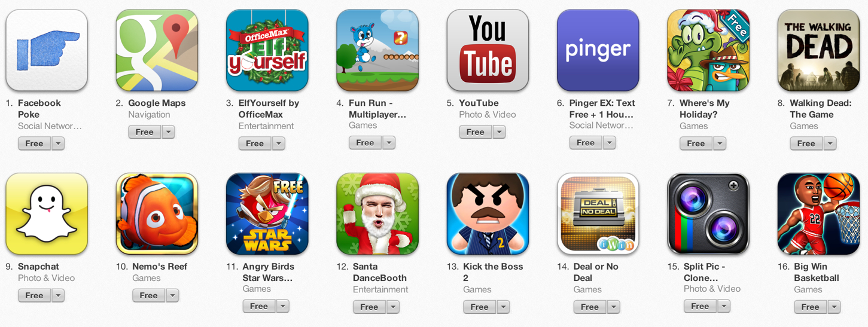This screenshot has width=868, height=327.
Task: Expand the dropdown arrow next to Google Maps Free
Action: [168, 132]
